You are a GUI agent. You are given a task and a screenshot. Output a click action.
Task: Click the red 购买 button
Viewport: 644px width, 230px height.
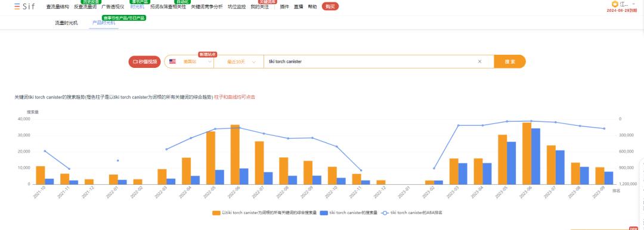330,7
